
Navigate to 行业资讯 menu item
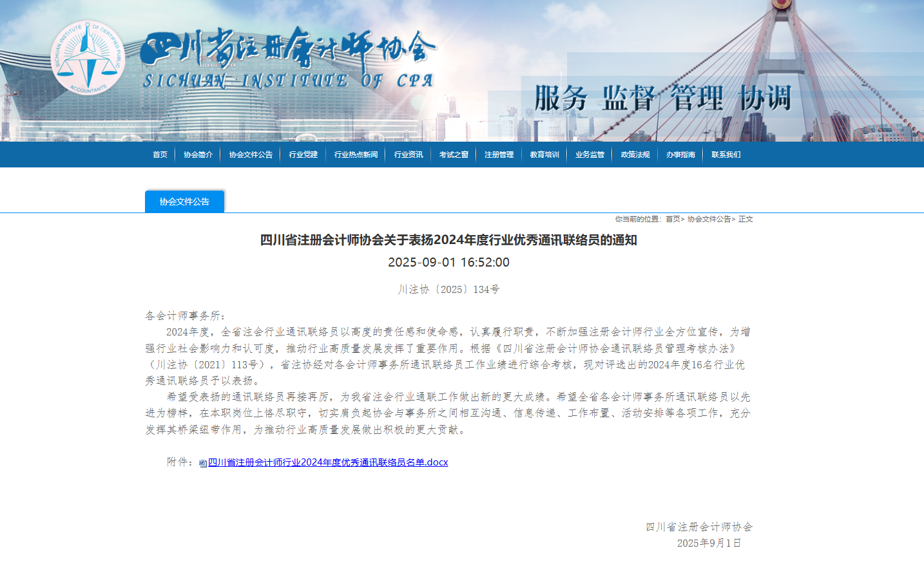(409, 155)
